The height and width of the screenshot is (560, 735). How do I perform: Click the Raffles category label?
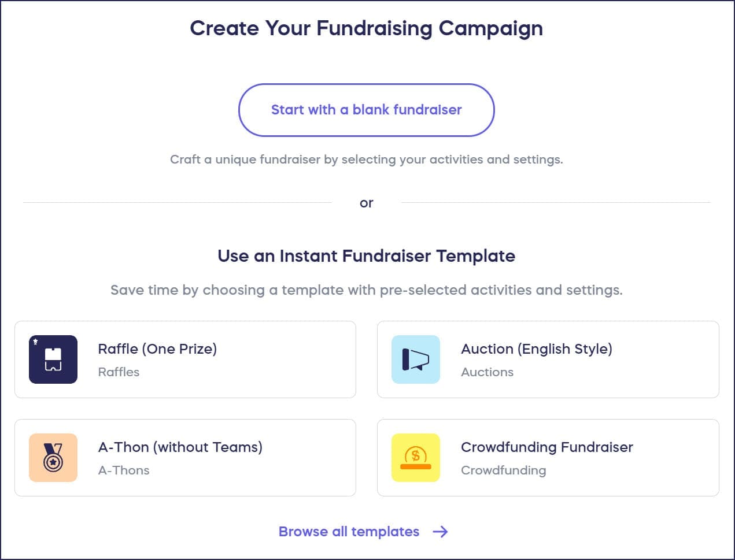[x=119, y=372]
